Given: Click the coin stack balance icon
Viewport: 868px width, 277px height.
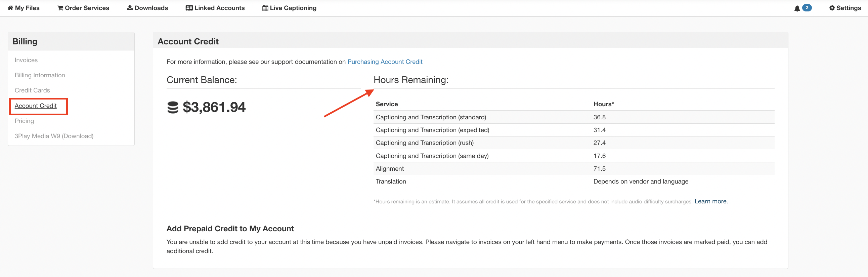Looking at the screenshot, I should 173,108.
